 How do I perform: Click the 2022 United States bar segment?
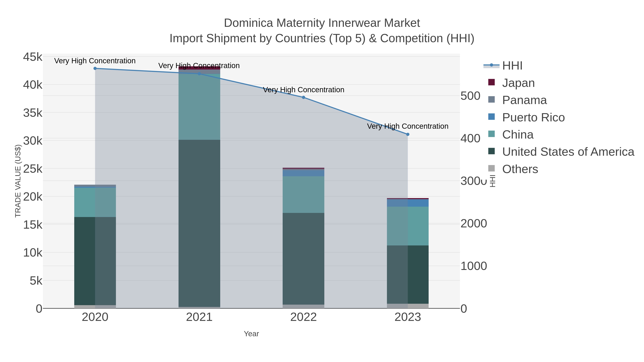coord(304,259)
